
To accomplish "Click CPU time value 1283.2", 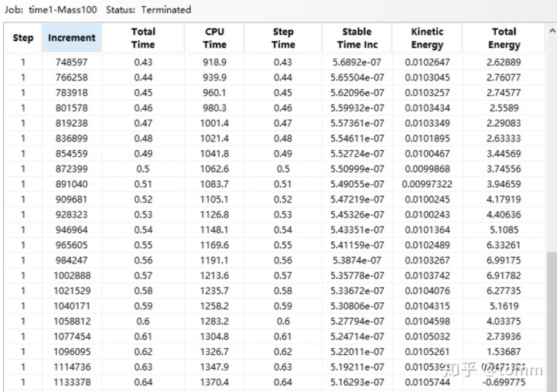I will (214, 322).
